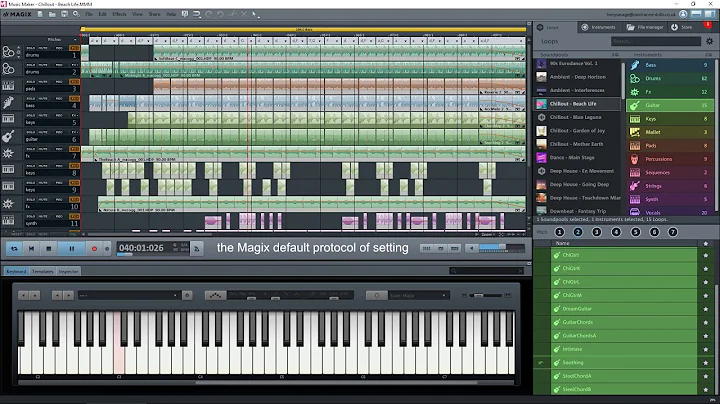Click the Store badge notification icon

[x=708, y=24]
